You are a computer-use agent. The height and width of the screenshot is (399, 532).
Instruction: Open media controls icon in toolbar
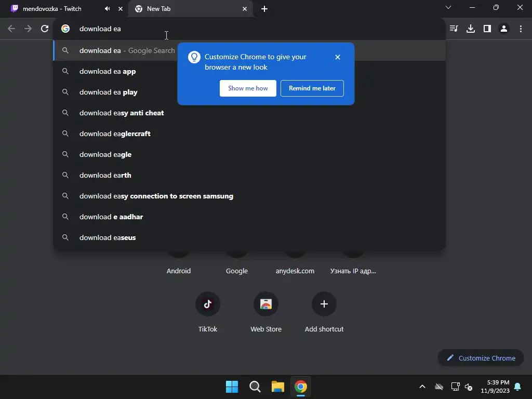454,29
